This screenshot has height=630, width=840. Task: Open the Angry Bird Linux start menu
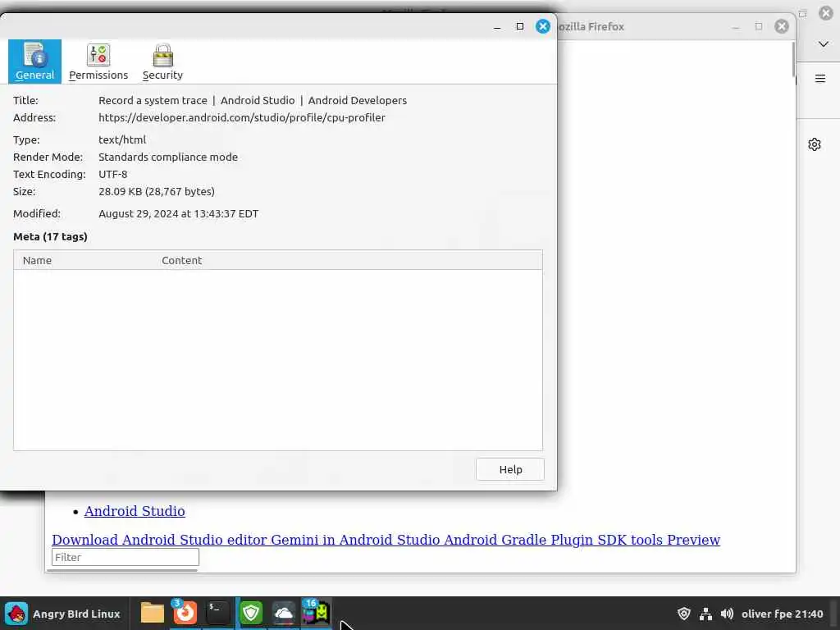pyautogui.click(x=62, y=614)
